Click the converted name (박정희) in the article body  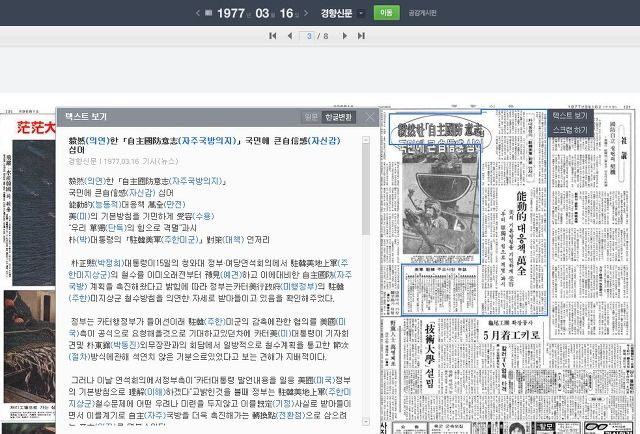pos(110,263)
